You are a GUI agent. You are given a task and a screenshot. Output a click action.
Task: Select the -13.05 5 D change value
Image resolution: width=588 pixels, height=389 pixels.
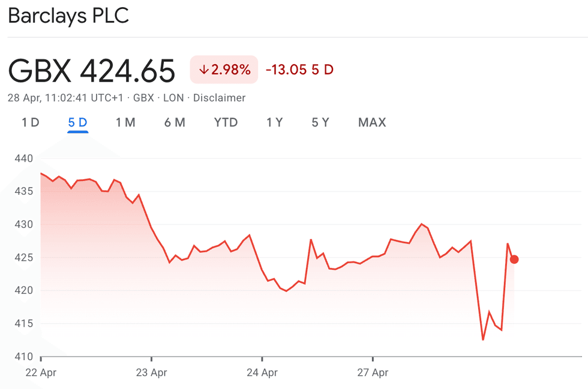click(301, 70)
